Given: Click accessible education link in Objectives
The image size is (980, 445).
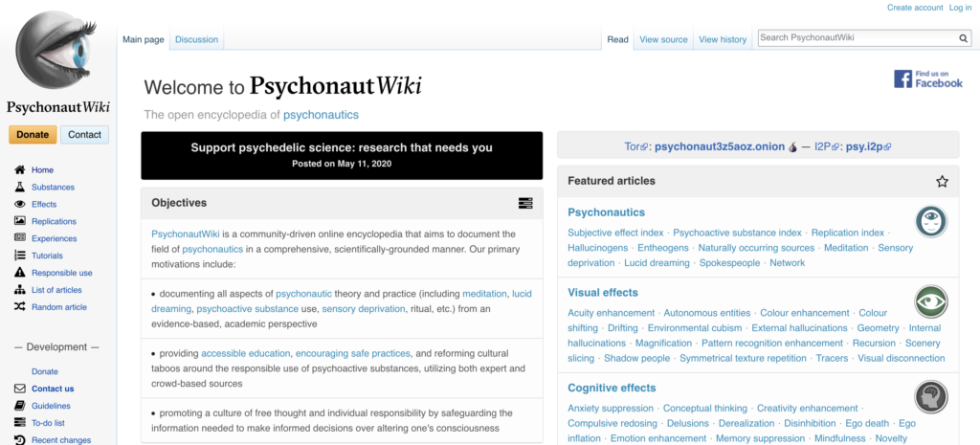Looking at the screenshot, I should tap(246, 353).
